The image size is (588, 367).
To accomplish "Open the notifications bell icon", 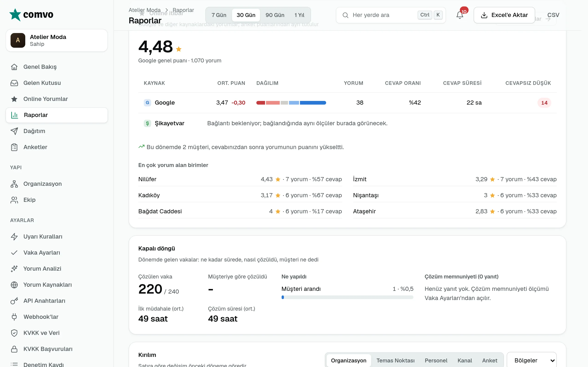I will point(459,15).
